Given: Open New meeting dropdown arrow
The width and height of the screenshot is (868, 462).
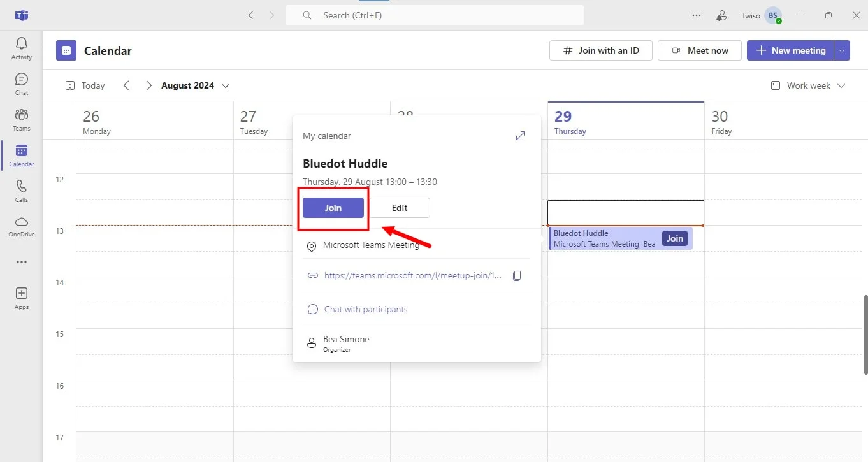Looking at the screenshot, I should pyautogui.click(x=842, y=50).
